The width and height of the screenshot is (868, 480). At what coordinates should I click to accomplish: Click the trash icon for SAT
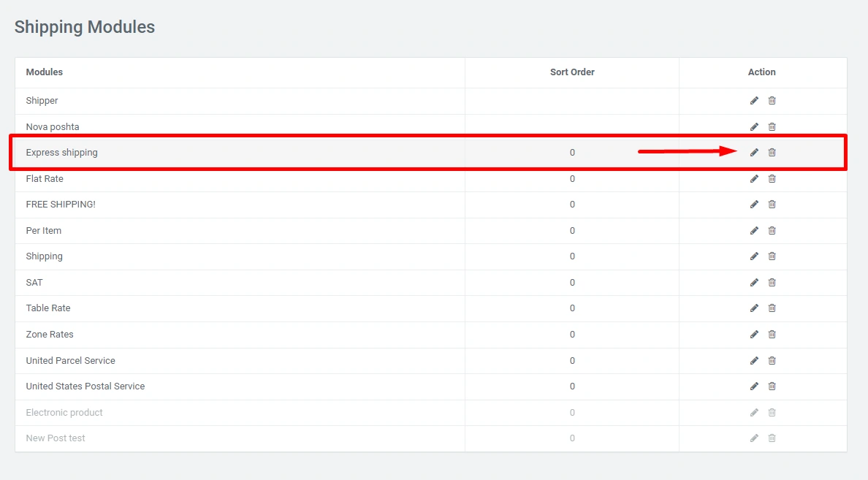point(772,283)
